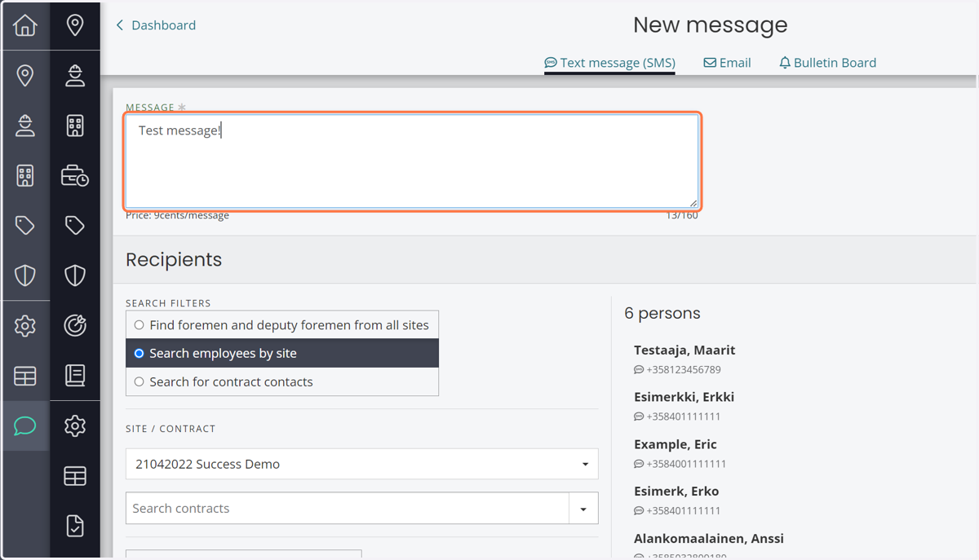Click the target radar icon

(x=75, y=326)
